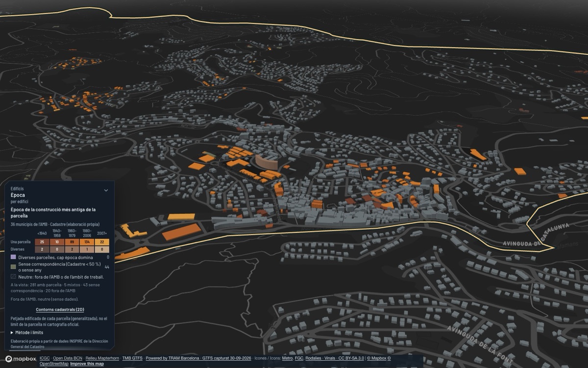Select the 1980-2006 Diverses swatch
Screen dimensions: 588x368
click(x=87, y=249)
